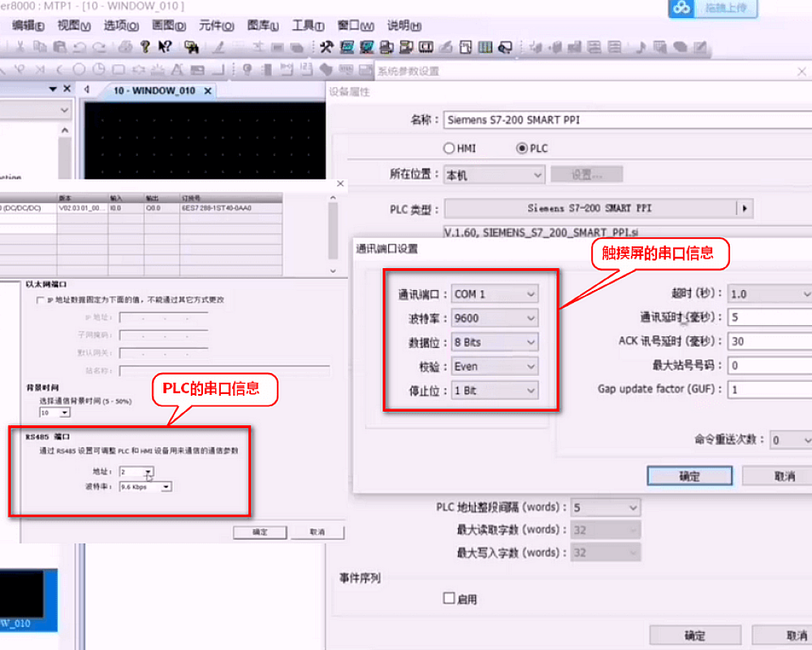Click 取消 in the PLC settings dialog
The height and width of the screenshot is (650, 812).
coord(317,532)
